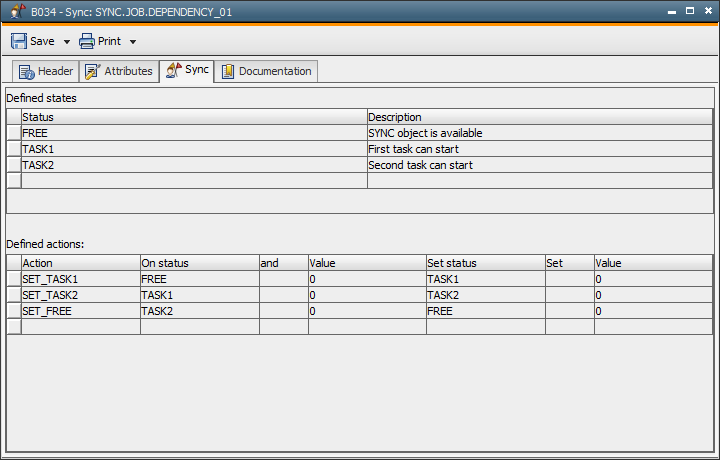Select the FREE status cell in Defined states
The width and height of the screenshot is (720, 460).
194,133
